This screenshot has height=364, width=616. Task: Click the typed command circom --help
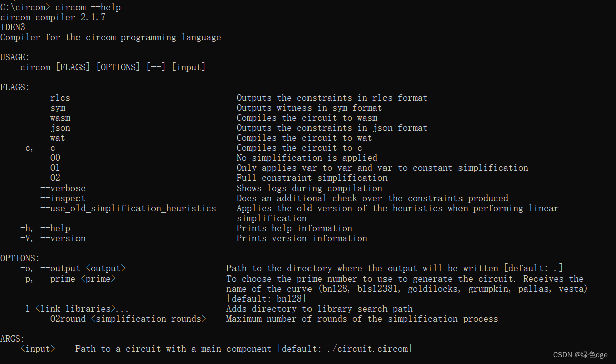click(88, 7)
